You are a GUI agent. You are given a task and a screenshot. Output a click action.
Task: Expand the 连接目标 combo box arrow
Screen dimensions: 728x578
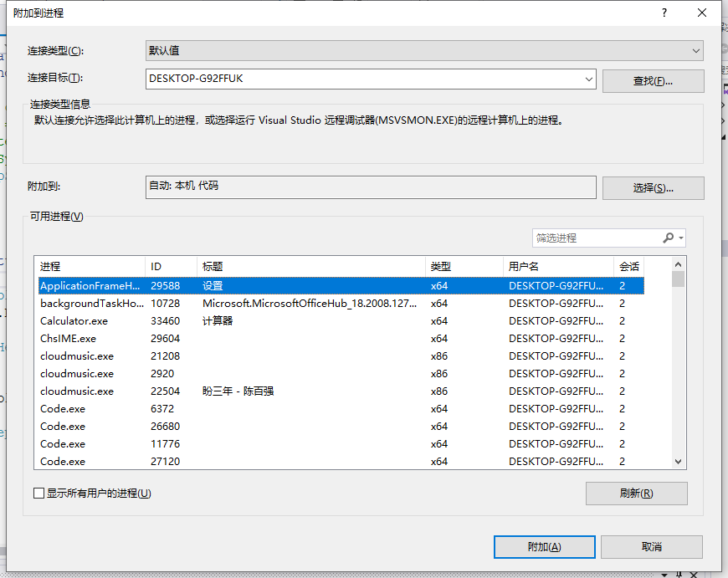click(589, 79)
